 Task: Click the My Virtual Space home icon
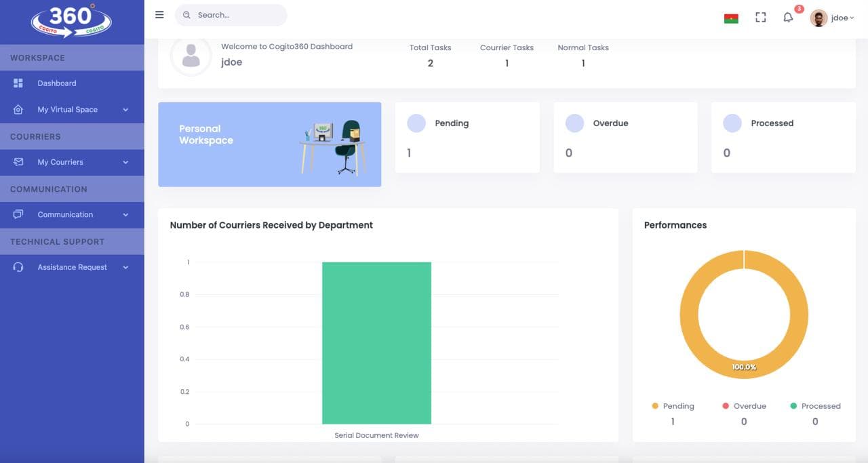click(18, 110)
